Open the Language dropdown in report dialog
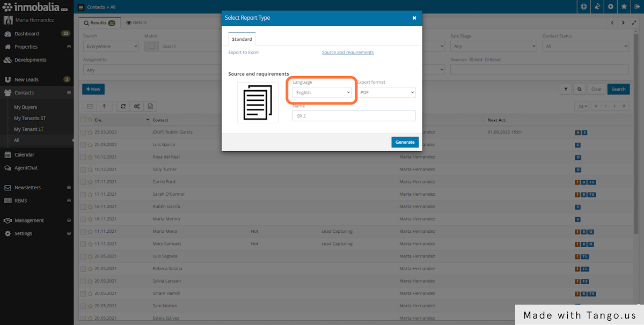 tap(322, 93)
